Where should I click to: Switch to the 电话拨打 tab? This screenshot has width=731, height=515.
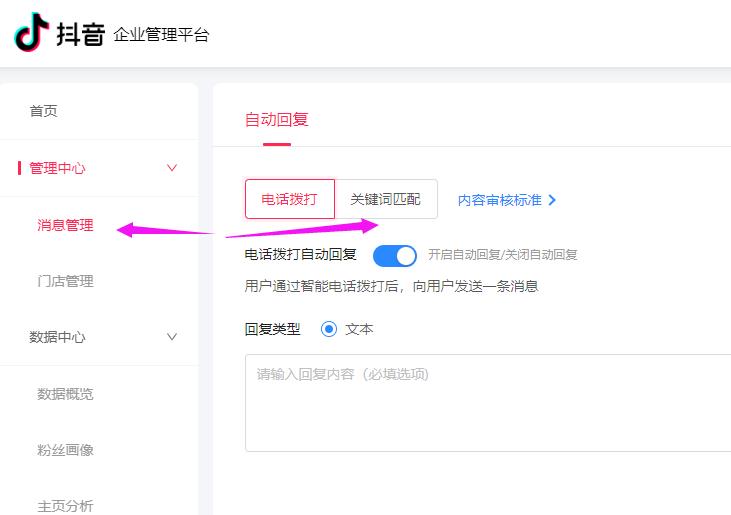[290, 199]
